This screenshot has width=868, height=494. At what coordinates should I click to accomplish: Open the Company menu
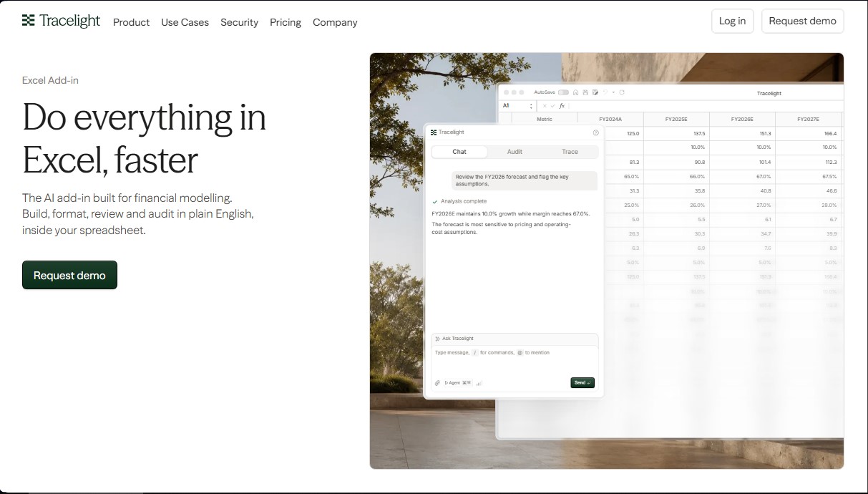pyautogui.click(x=335, y=22)
